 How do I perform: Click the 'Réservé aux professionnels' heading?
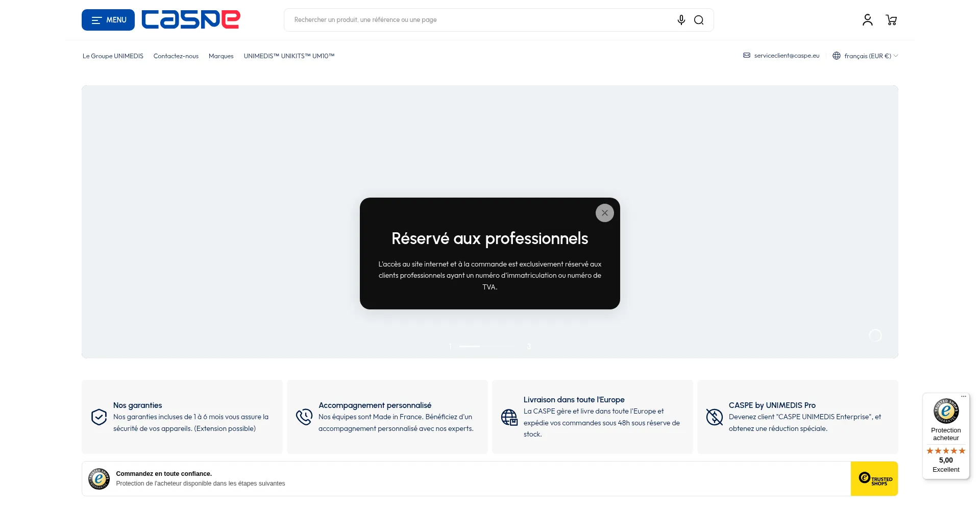490,238
